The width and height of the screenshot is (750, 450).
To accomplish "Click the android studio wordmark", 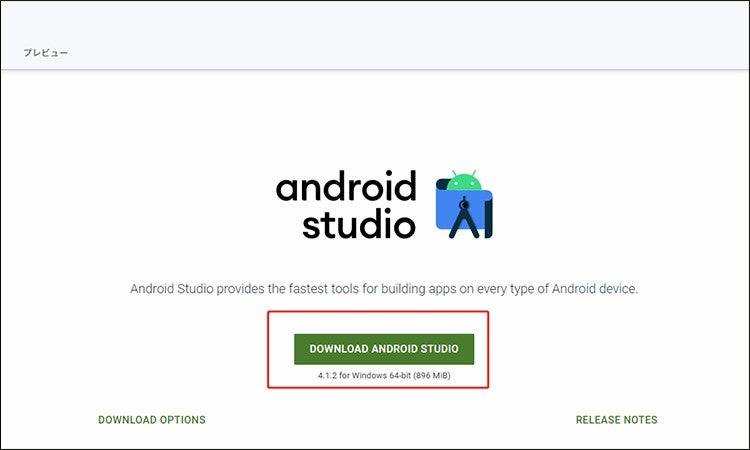I will [x=346, y=205].
